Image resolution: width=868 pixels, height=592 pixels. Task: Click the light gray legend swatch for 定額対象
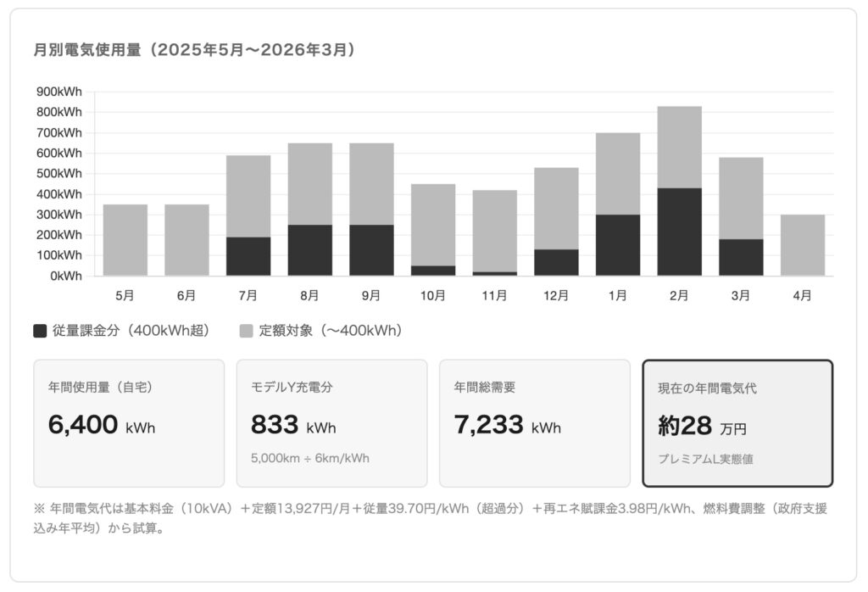[247, 331]
